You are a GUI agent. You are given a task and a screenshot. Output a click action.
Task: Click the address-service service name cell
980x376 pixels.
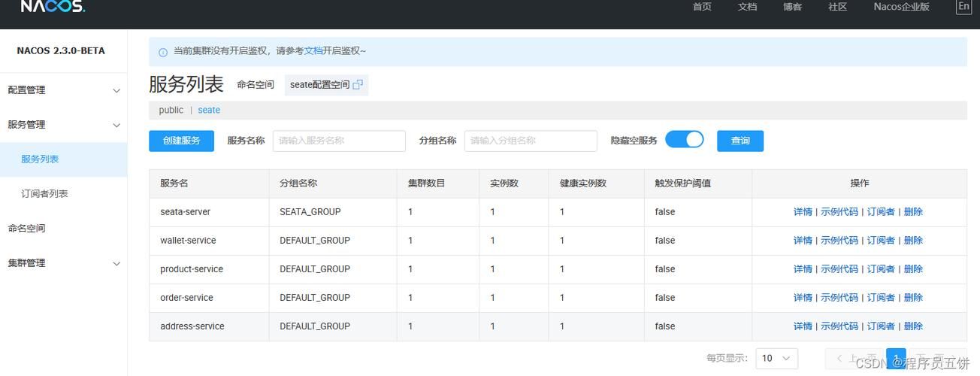209,326
